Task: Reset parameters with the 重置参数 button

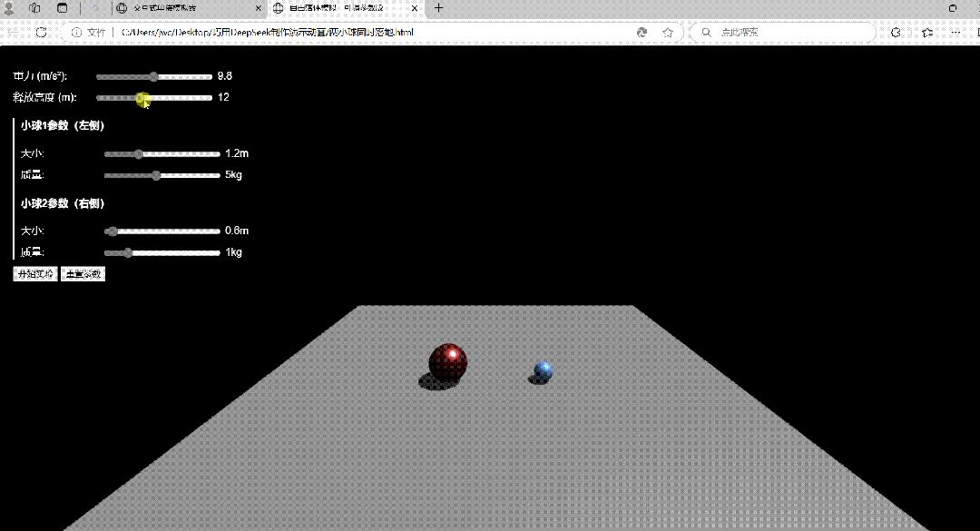Action: [x=82, y=273]
